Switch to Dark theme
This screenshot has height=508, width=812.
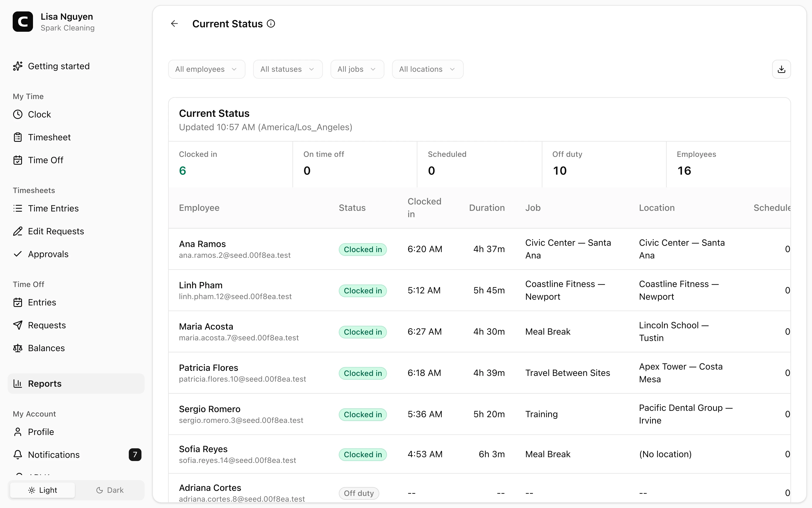coord(110,490)
